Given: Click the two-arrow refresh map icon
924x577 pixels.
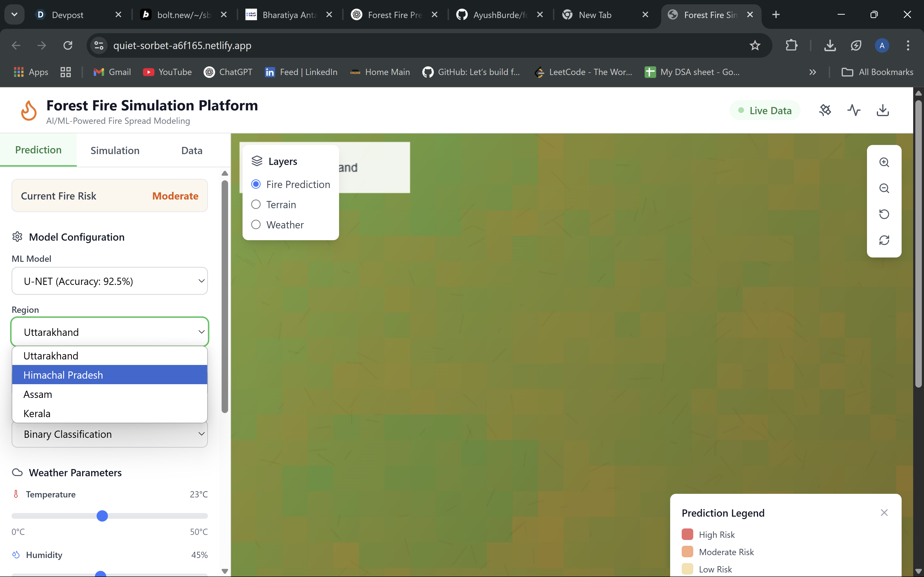Looking at the screenshot, I should 884,240.
